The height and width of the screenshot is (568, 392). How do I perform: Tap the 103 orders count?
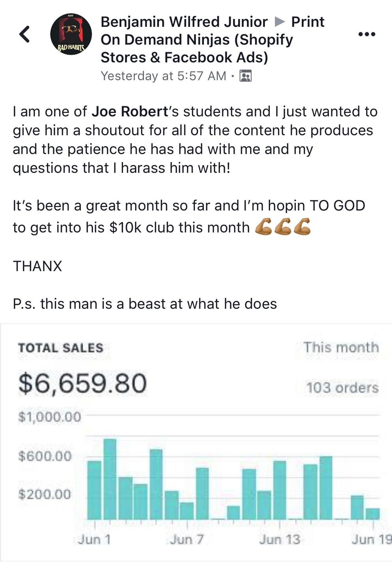point(342,387)
